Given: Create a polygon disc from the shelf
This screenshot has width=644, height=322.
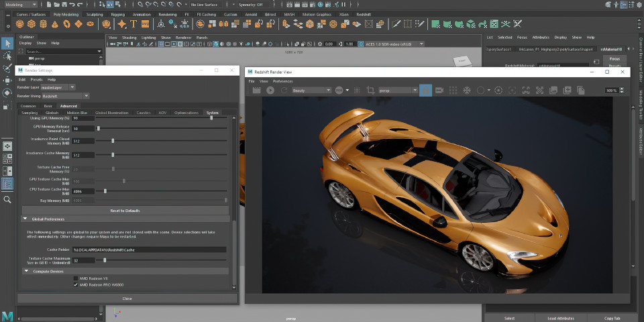Looking at the screenshot, I should [x=90, y=24].
